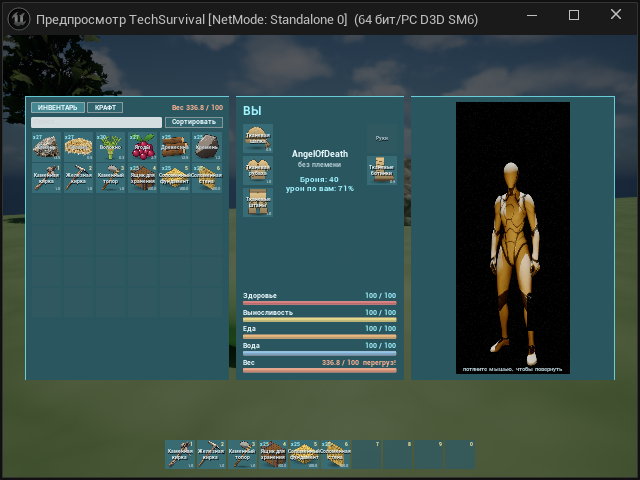Click the 'ВЫ' panel heading
The image size is (640, 480).
(x=252, y=111)
